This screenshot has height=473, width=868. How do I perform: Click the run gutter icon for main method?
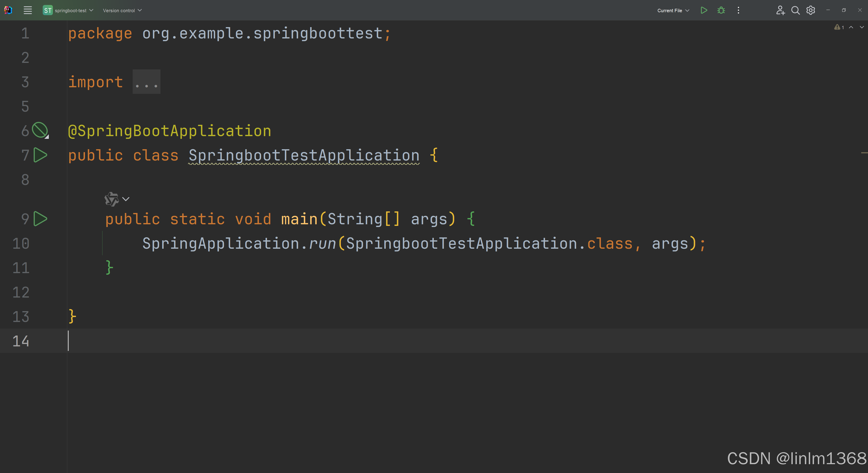(40, 219)
